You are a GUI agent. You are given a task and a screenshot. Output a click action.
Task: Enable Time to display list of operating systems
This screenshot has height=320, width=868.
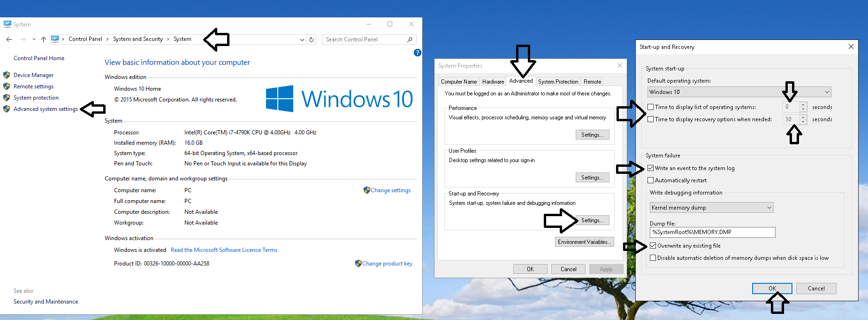point(651,107)
